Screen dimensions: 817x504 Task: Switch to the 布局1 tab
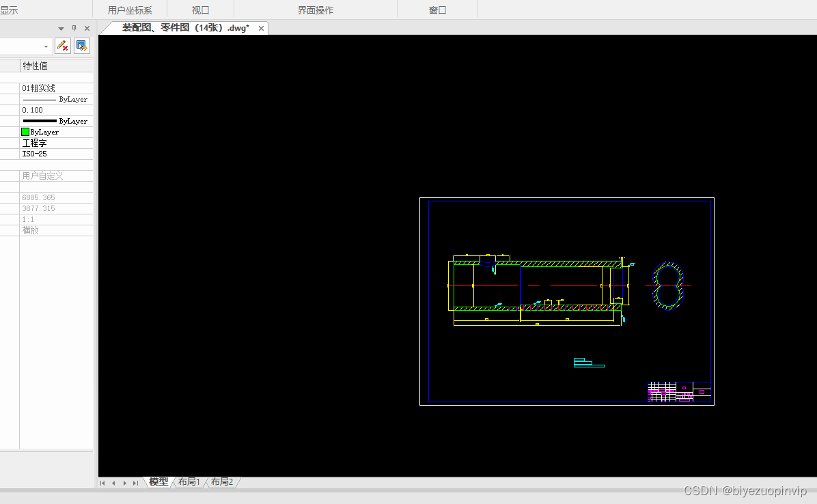click(x=189, y=482)
